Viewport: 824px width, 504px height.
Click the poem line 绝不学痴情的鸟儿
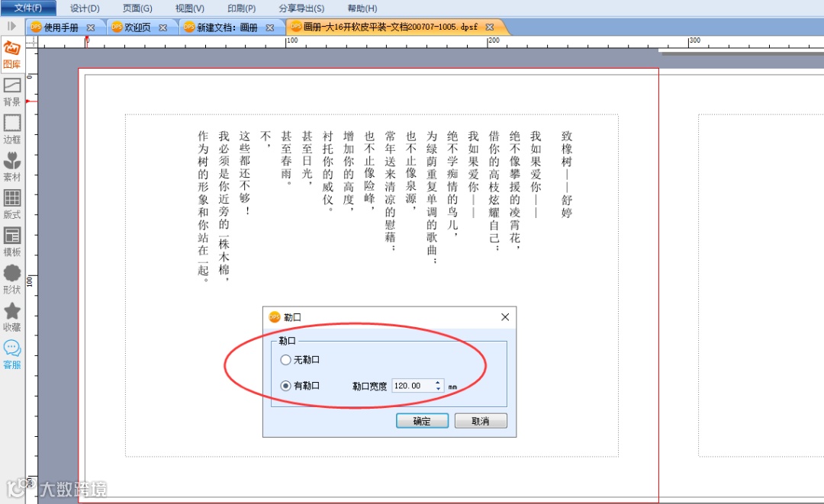click(452, 184)
